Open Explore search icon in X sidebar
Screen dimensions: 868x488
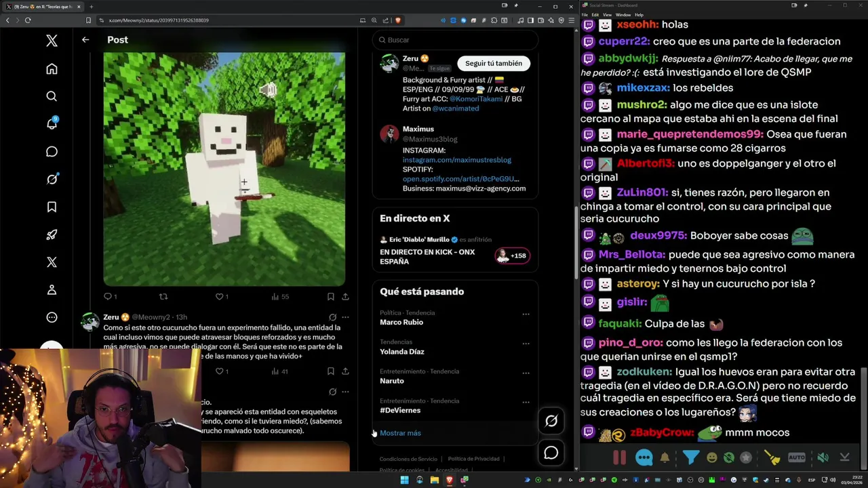(x=52, y=96)
